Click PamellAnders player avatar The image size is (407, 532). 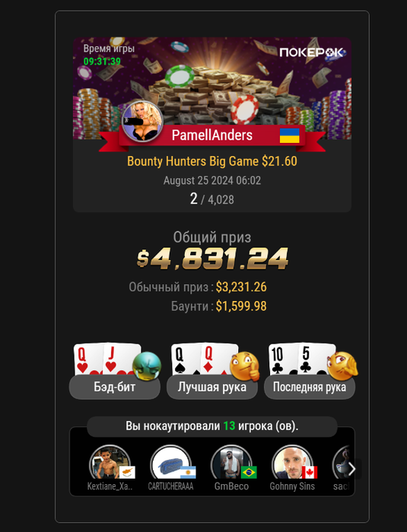click(143, 121)
